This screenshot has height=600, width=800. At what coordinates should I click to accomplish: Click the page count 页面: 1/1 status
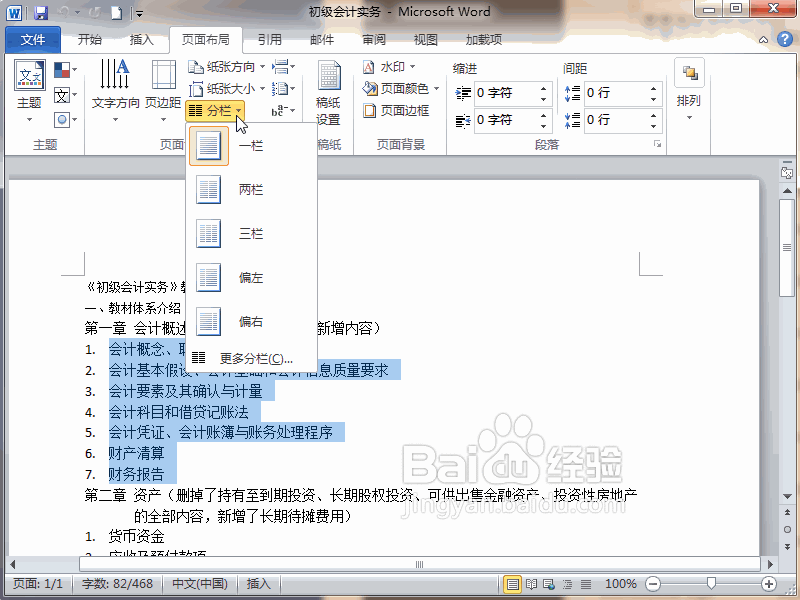[x=38, y=584]
